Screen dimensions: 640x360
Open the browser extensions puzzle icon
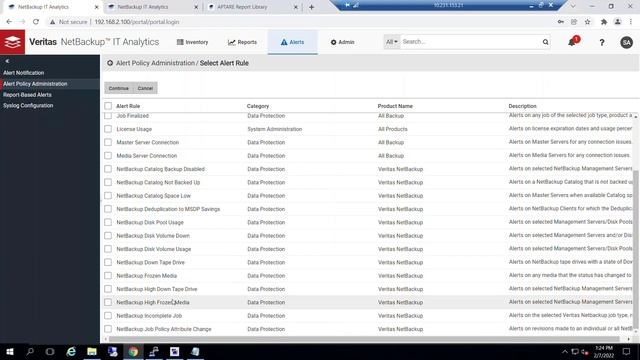(604, 22)
